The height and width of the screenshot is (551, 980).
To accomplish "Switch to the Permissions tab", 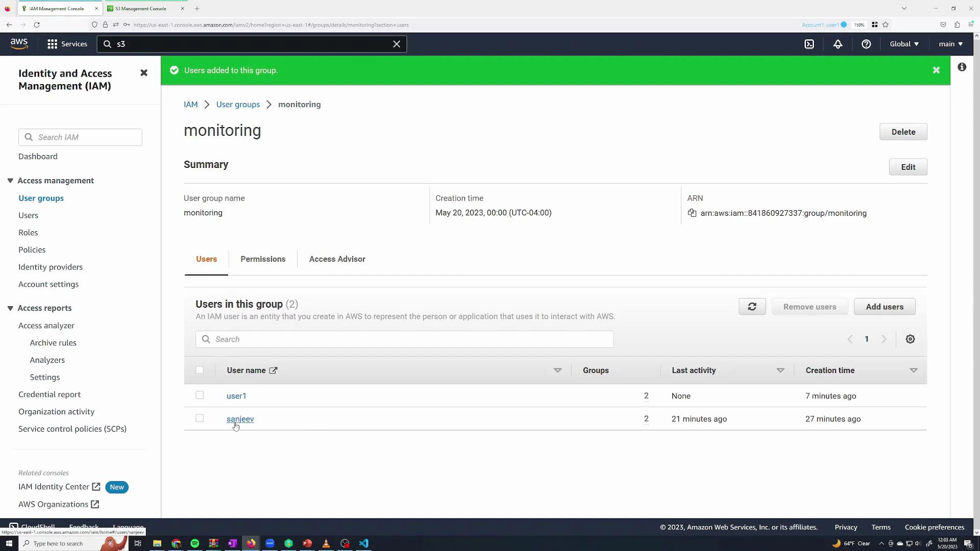I will tap(263, 259).
